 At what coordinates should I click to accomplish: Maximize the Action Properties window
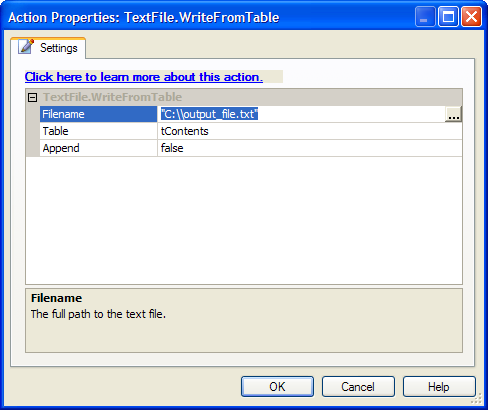pos(448,17)
